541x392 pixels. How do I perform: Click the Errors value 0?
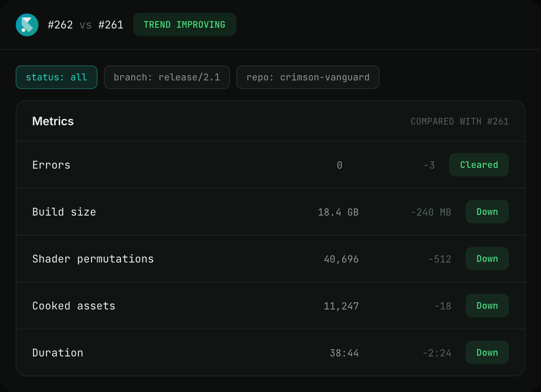tap(340, 165)
